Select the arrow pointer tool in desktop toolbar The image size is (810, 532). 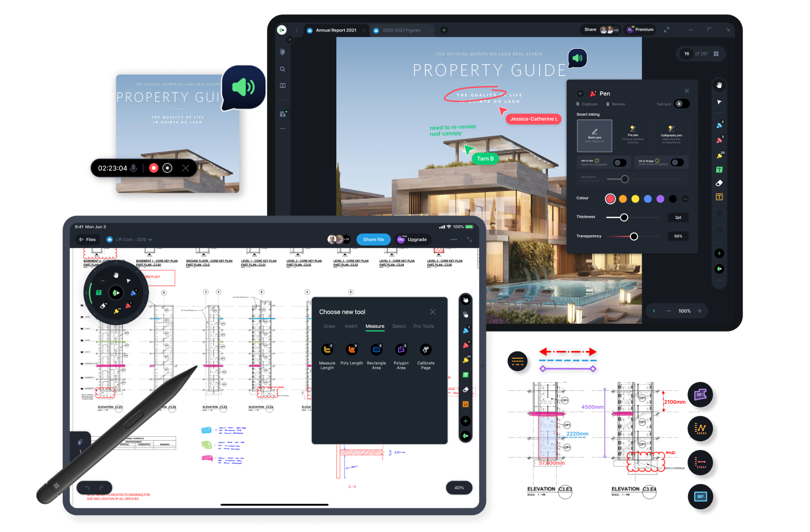pyautogui.click(x=719, y=102)
